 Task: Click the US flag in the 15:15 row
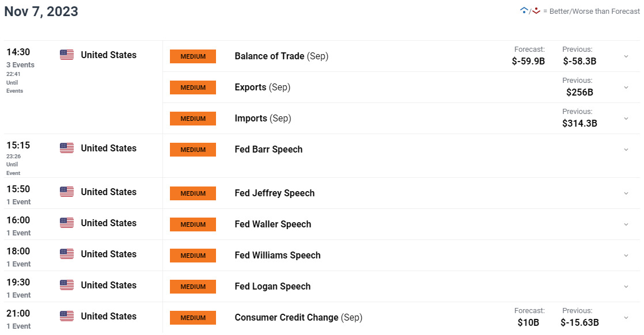pos(67,148)
